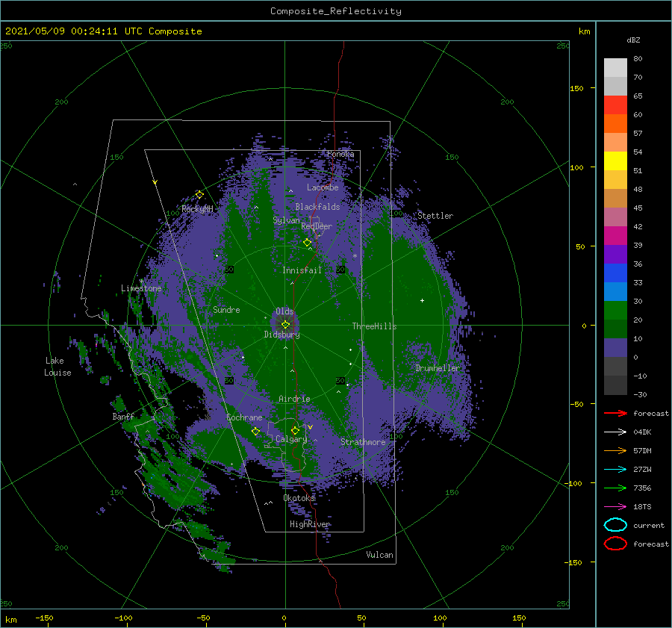Select the light gray 80 dBZ swatch
This screenshot has height=628, width=672.
click(x=615, y=67)
